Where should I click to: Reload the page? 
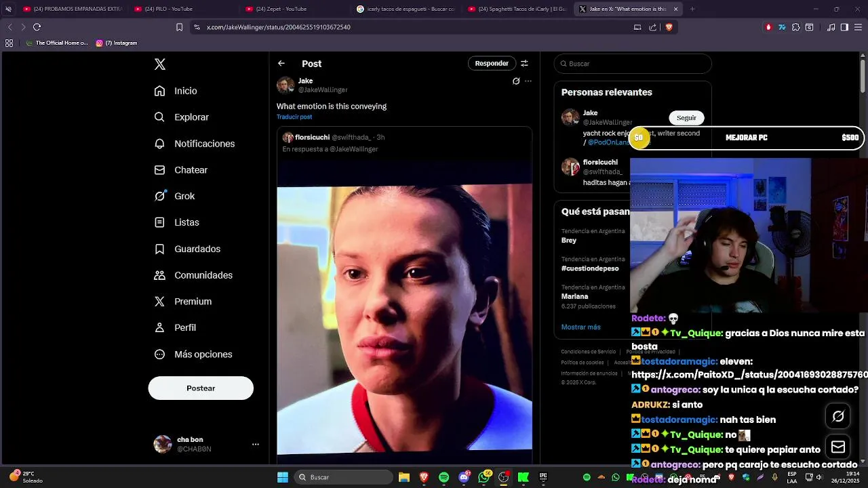[x=37, y=27]
